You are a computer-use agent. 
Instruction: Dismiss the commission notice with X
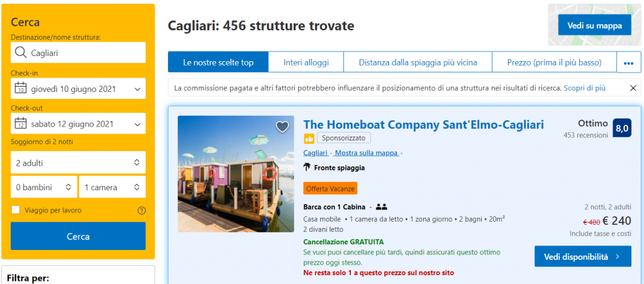[633, 88]
